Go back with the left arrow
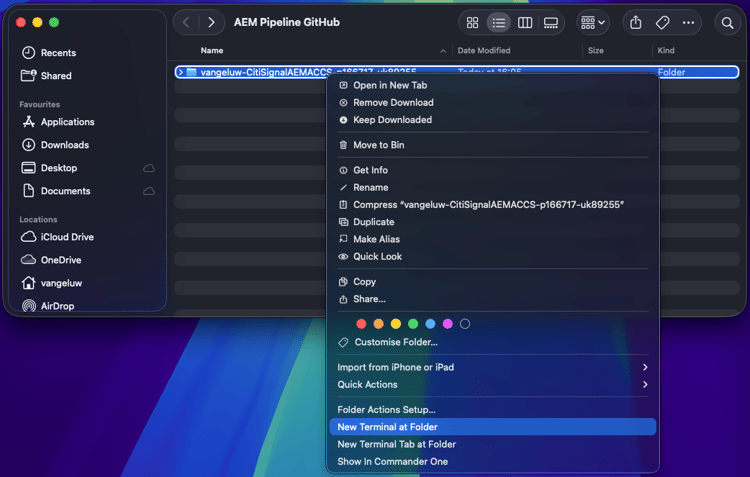The height and width of the screenshot is (477, 750). (187, 22)
